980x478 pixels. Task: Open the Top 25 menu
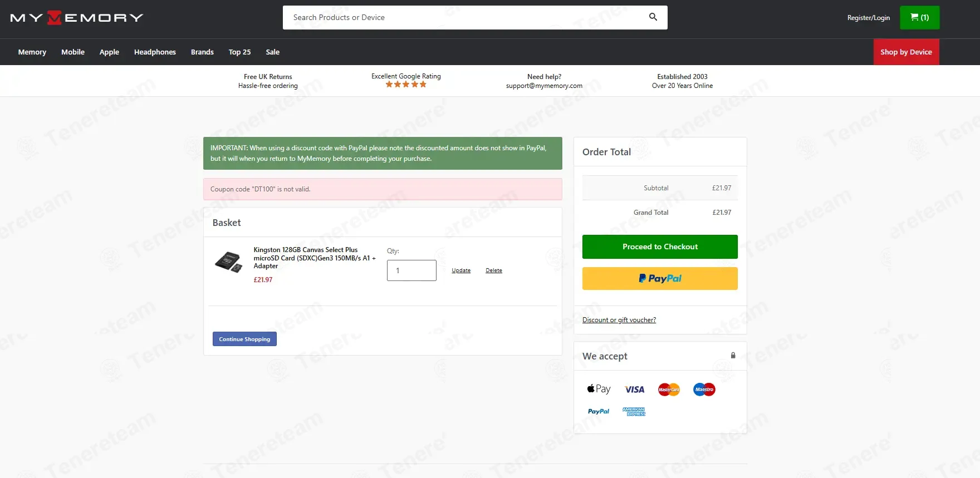[239, 52]
